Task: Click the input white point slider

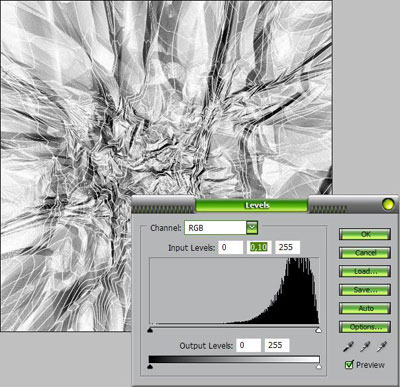Action: pyautogui.click(x=319, y=330)
